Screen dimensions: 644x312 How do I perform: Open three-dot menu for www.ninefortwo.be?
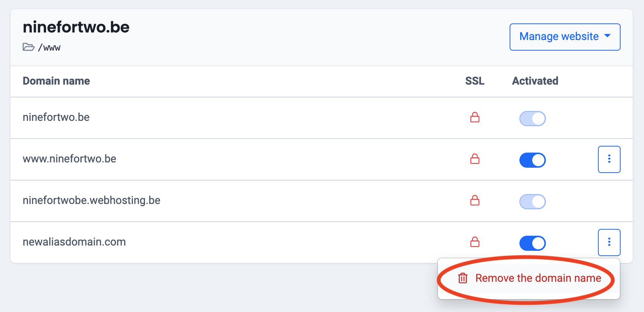click(609, 159)
